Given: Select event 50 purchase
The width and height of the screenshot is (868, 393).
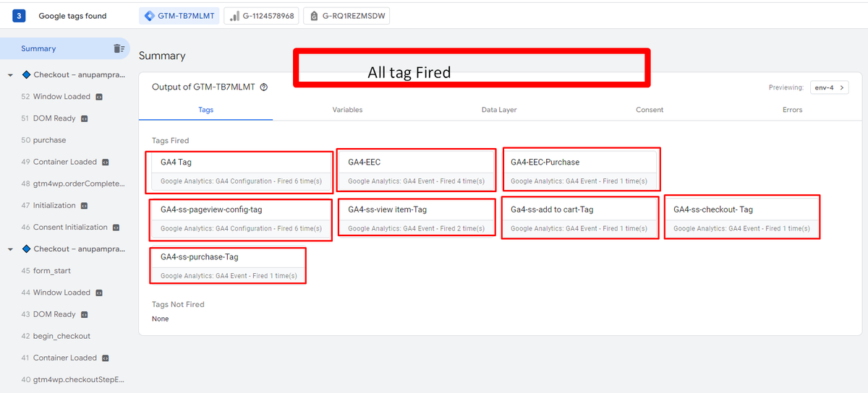Looking at the screenshot, I should [43, 140].
